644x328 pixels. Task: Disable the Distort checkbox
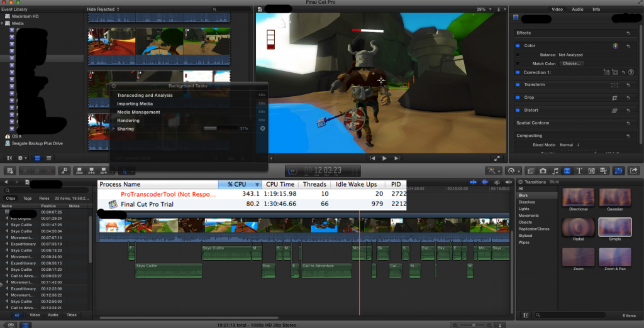coord(518,111)
